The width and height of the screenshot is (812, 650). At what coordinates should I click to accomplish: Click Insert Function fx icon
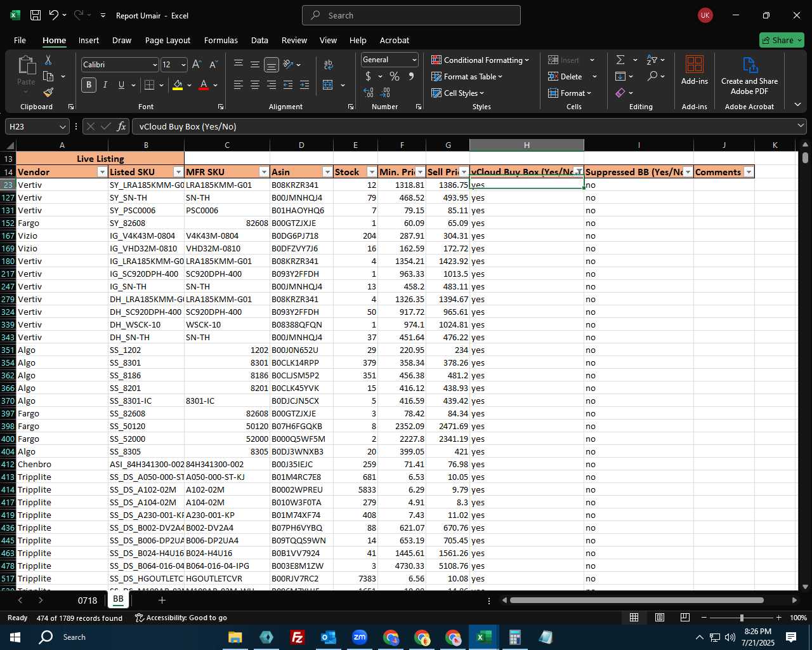pos(121,126)
